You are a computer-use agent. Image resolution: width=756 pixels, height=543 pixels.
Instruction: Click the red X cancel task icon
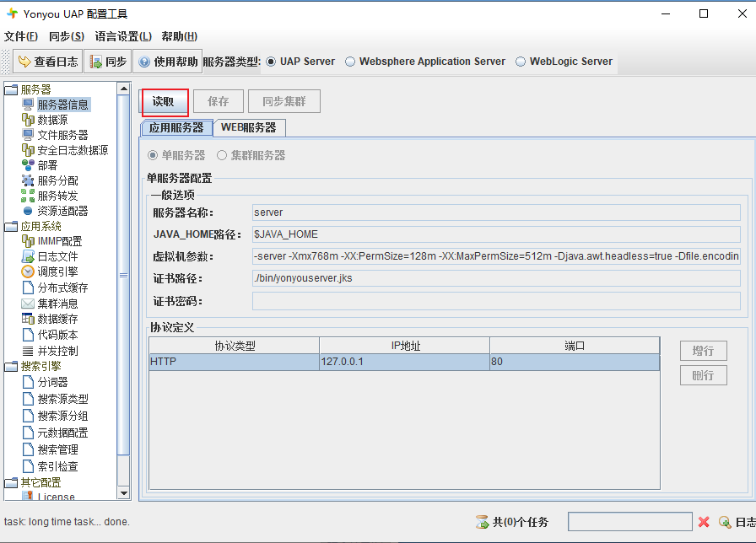pos(704,522)
